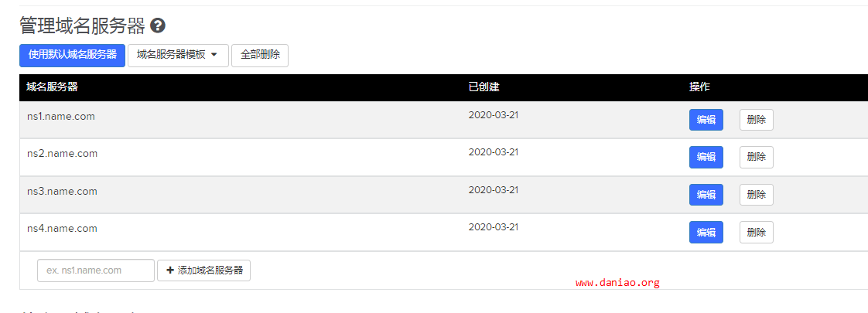Select the ns3.name.com row text
868x313 pixels.
[62, 192]
